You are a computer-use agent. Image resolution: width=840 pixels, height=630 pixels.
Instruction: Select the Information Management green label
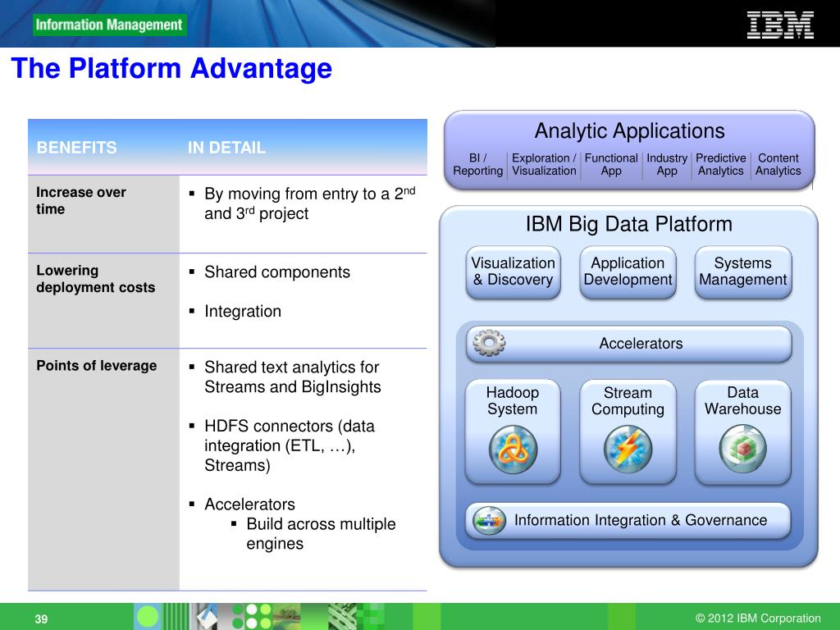click(109, 25)
